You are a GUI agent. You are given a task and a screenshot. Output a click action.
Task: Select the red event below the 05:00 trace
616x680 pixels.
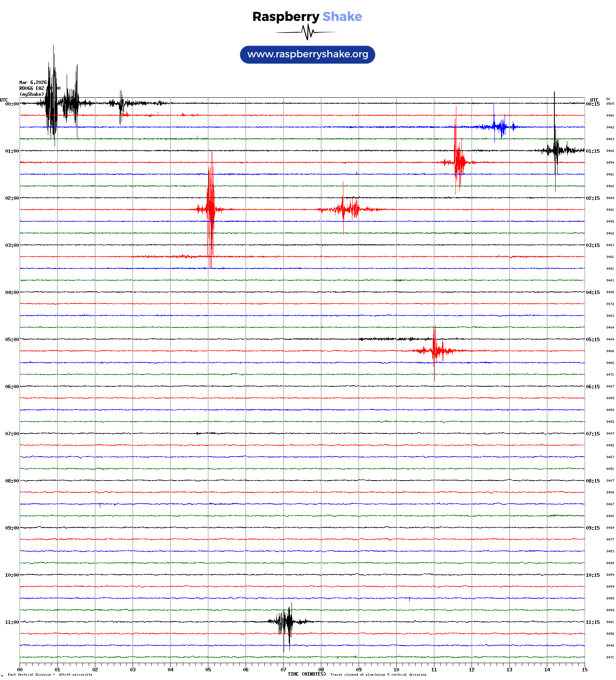point(435,350)
